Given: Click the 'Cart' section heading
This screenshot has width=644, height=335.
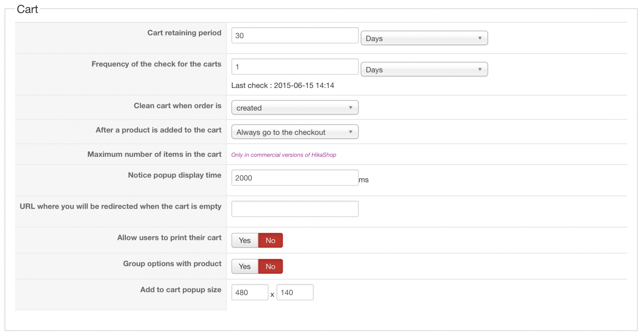Looking at the screenshot, I should click(x=27, y=9).
